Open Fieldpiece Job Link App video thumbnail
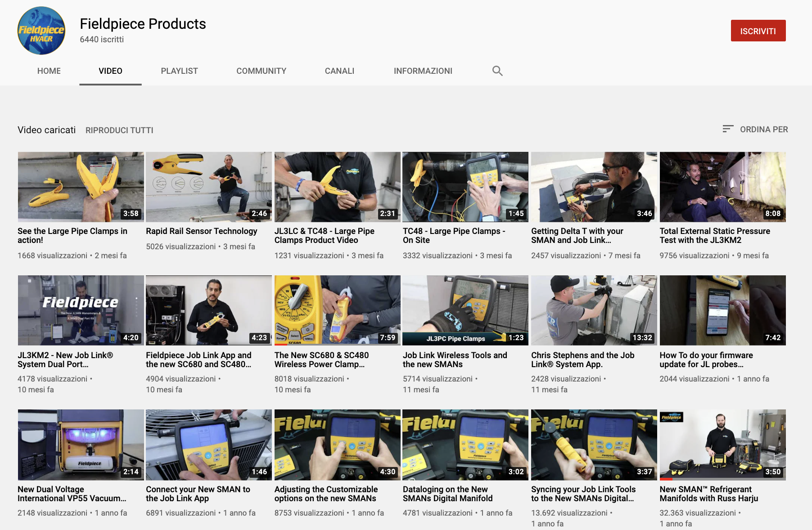812x530 pixels. click(209, 310)
